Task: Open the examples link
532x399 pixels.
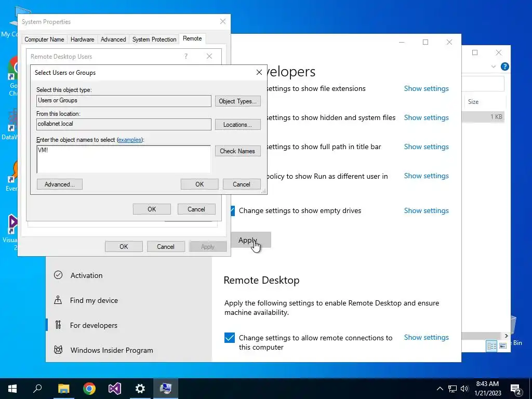Action: pyautogui.click(x=129, y=140)
